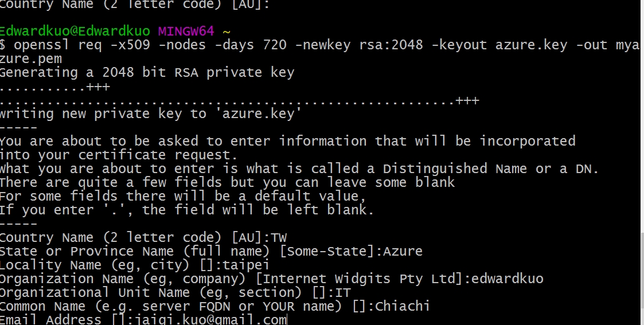The width and height of the screenshot is (644, 325).
Task: Click the empty scrollbar track above the thumb
Action: pyautogui.click(x=642, y=116)
